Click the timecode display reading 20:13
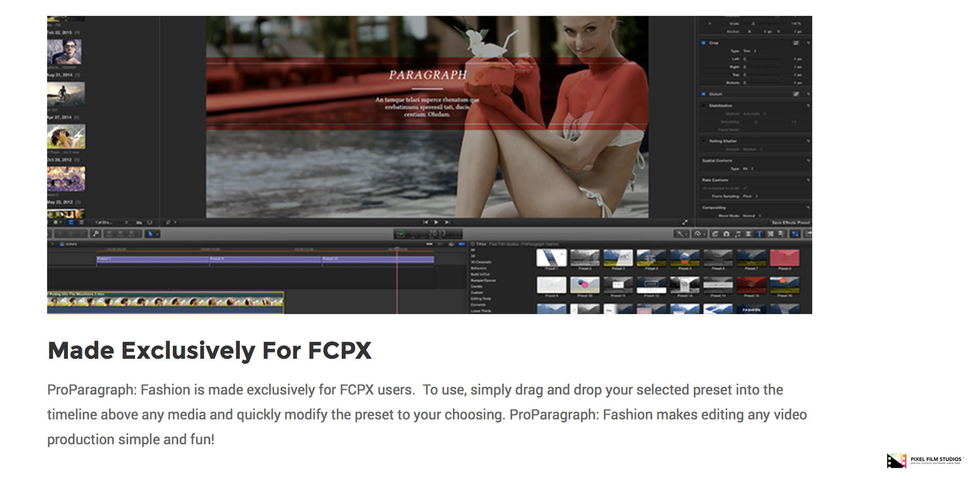 tap(437, 234)
